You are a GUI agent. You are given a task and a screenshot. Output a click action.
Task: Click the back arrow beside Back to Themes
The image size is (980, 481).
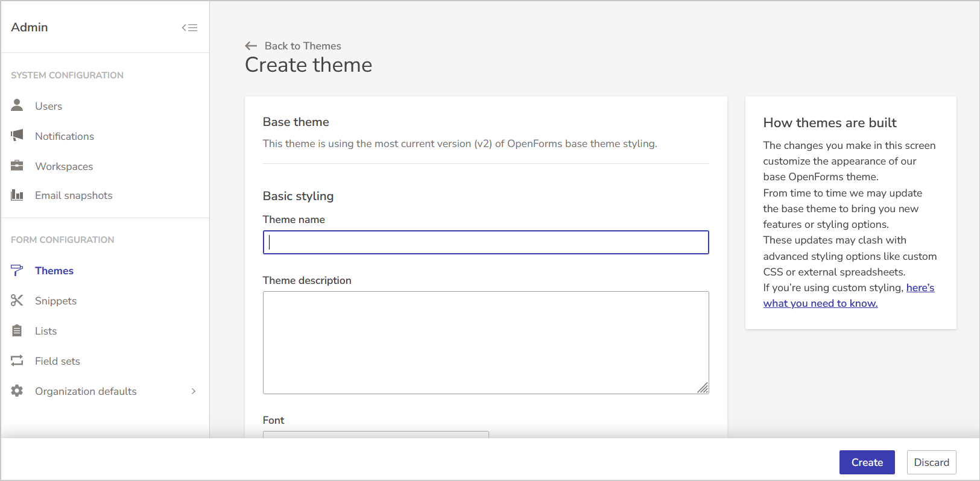[251, 46]
